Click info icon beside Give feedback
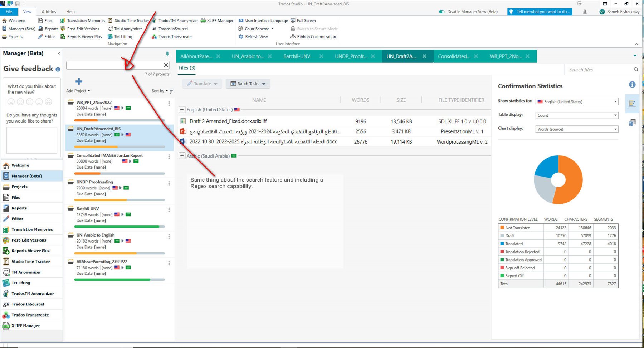644x348 pixels. tap(58, 69)
